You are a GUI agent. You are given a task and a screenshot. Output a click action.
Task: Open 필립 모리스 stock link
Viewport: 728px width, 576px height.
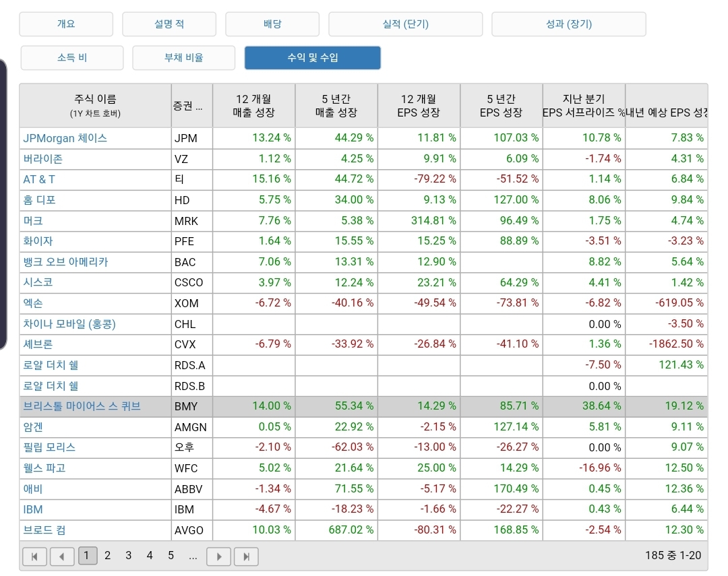click(x=49, y=447)
